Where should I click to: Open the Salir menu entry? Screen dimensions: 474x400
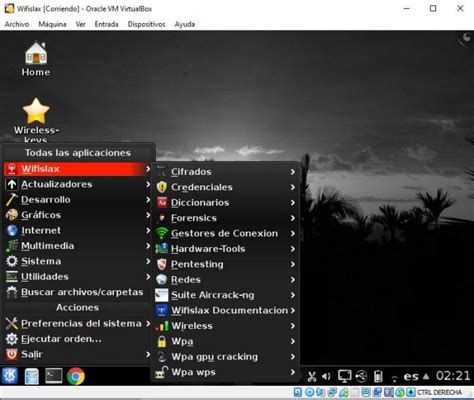coord(78,354)
